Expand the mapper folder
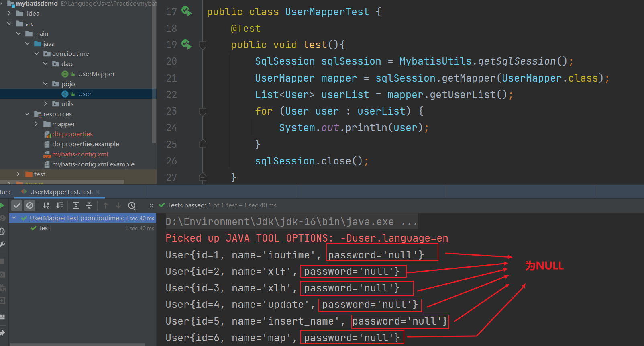This screenshot has width=644, height=346. (37, 124)
